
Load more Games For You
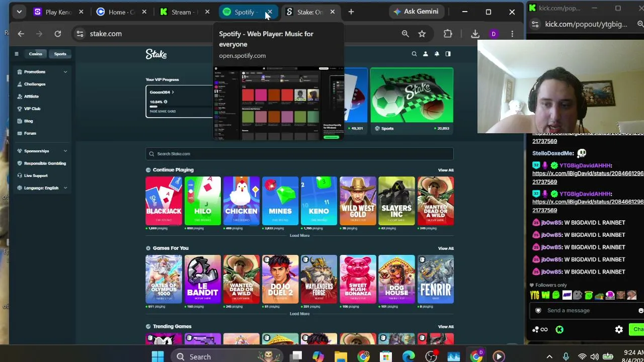point(299,314)
